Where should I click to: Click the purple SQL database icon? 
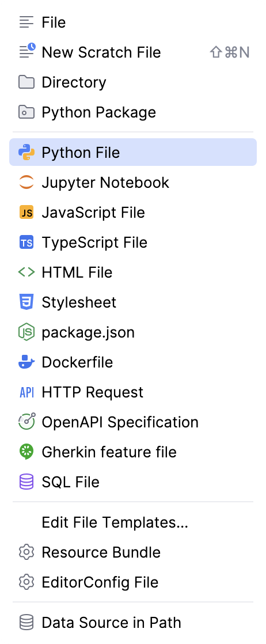(26, 482)
